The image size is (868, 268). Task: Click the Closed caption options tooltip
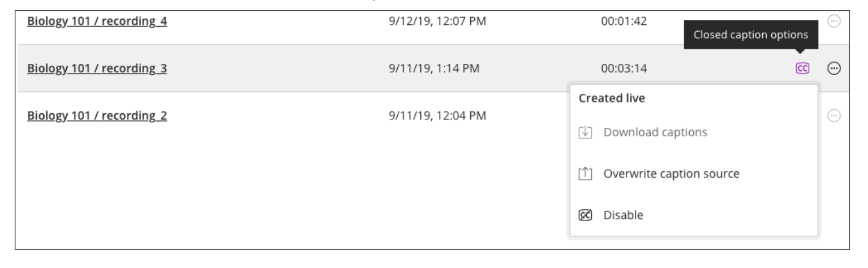pyautogui.click(x=751, y=34)
